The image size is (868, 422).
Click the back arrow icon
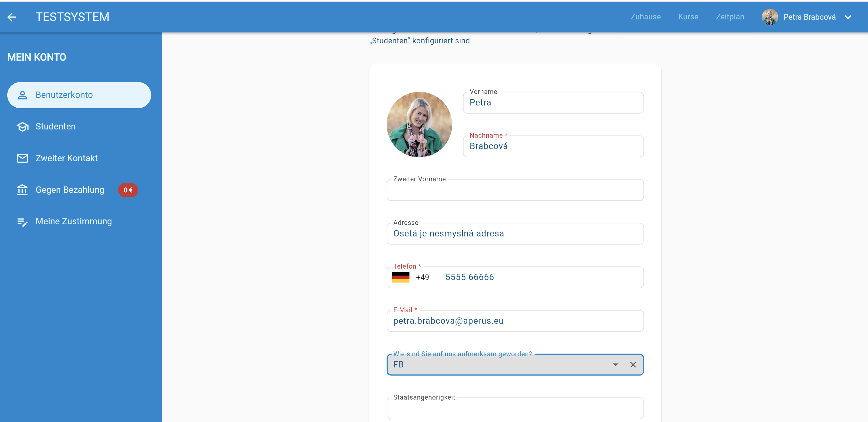click(x=12, y=17)
